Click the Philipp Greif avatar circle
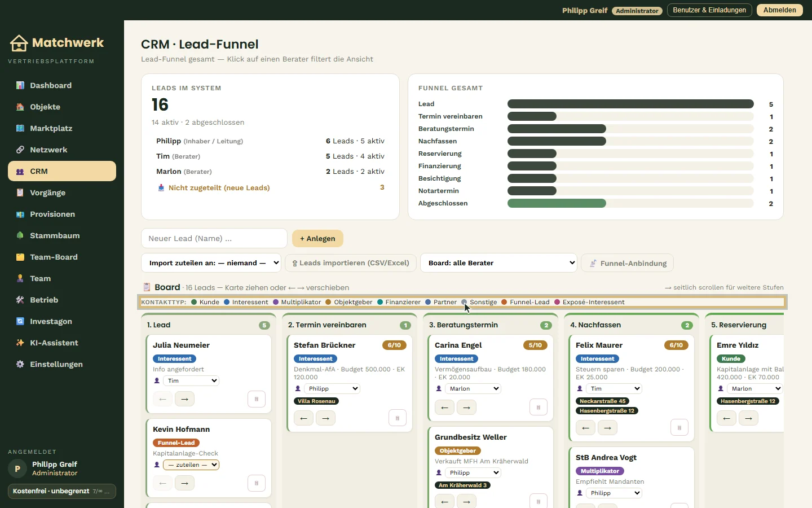The height and width of the screenshot is (508, 812). [x=17, y=468]
